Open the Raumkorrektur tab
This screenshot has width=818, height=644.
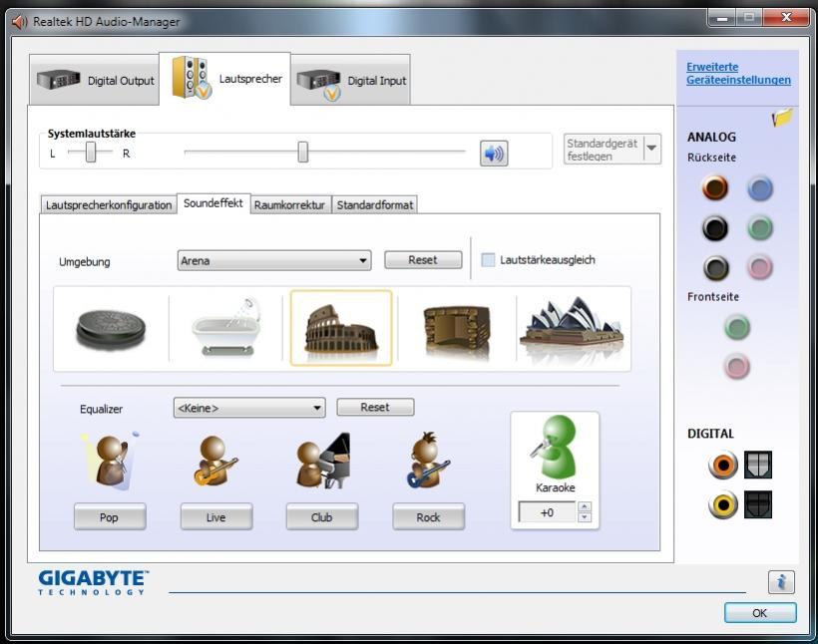290,205
